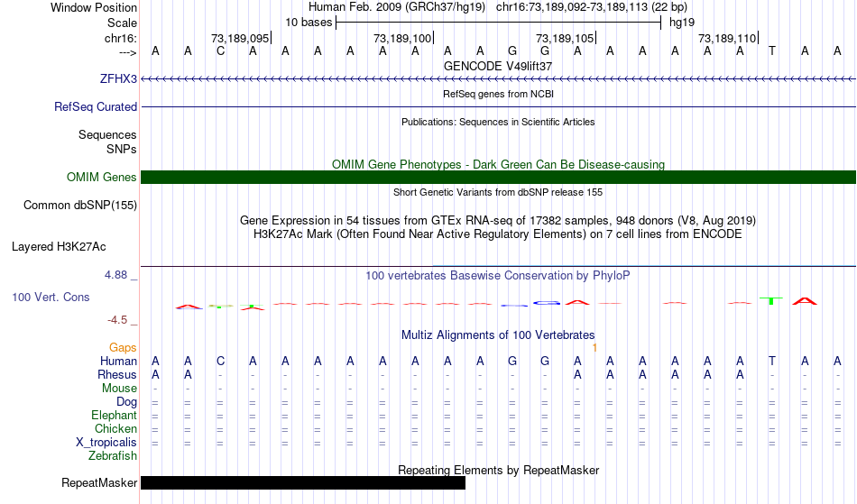
Task: Click Multiz Alignments of 100 Vertebrates title
Action: click(x=498, y=334)
